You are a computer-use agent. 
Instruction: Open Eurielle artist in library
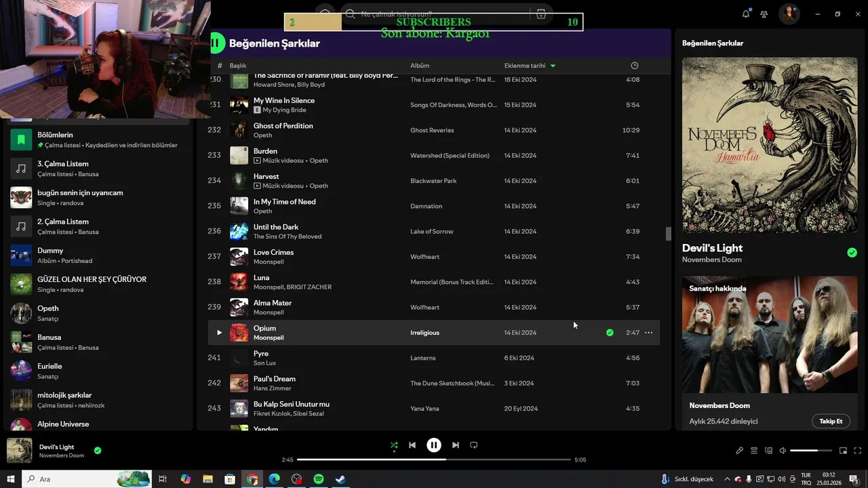98,371
